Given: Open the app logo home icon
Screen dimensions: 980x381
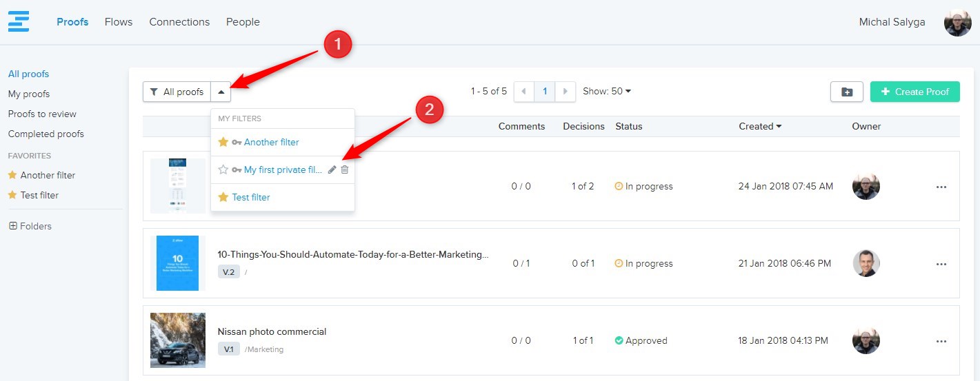Looking at the screenshot, I should (19, 21).
